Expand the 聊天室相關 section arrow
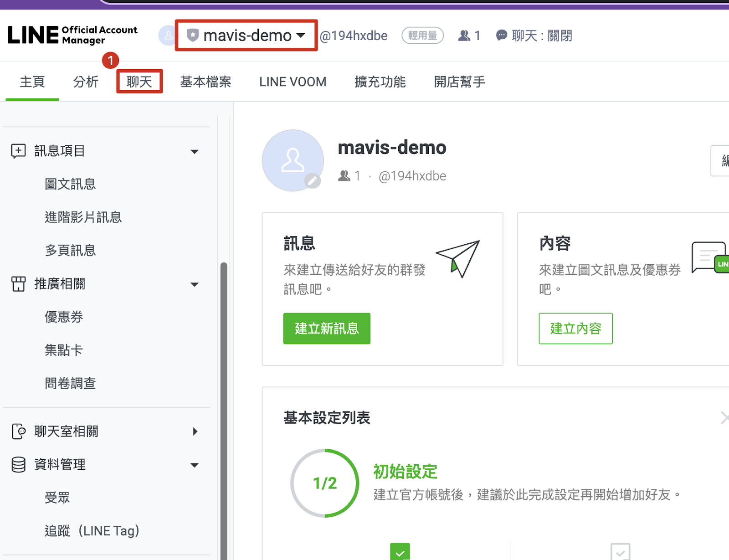This screenshot has width=729, height=560. click(195, 432)
